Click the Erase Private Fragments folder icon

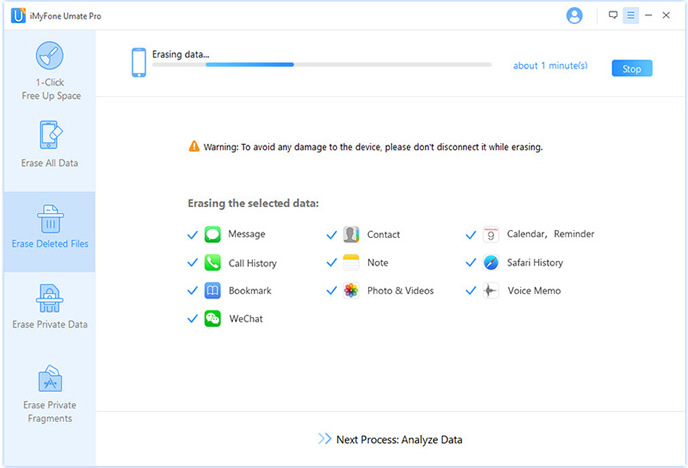[x=50, y=379]
